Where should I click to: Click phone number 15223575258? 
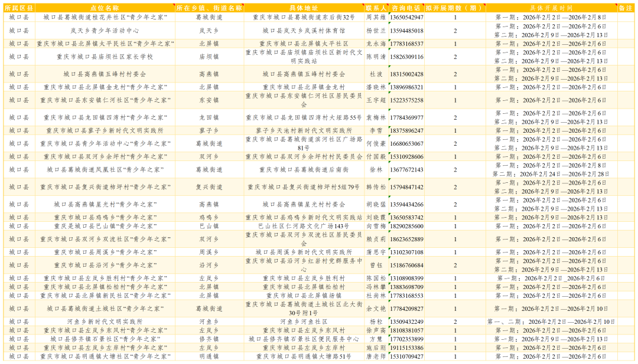tap(406, 100)
